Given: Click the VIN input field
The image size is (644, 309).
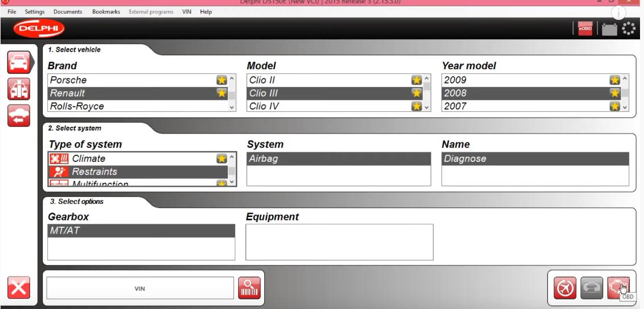Looking at the screenshot, I should (x=140, y=289).
